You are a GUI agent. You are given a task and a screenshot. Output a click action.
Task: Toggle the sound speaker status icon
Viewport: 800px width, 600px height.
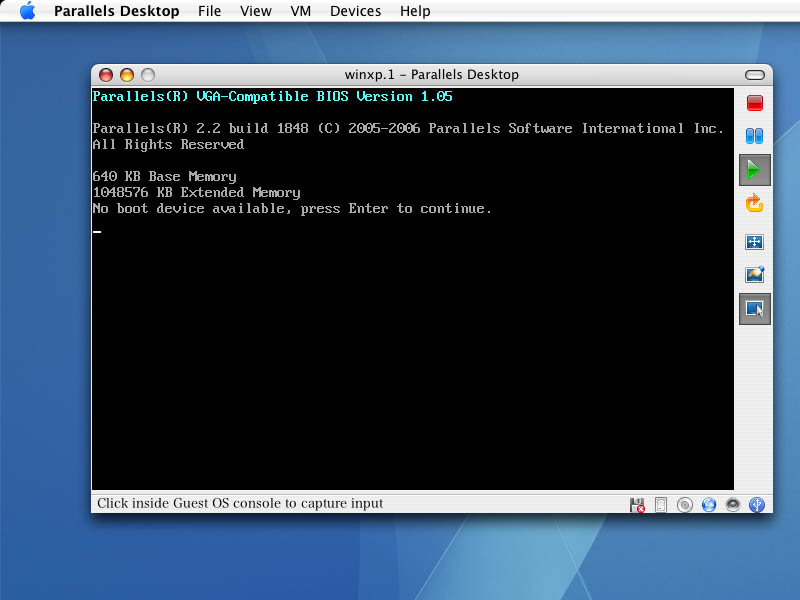(x=733, y=505)
